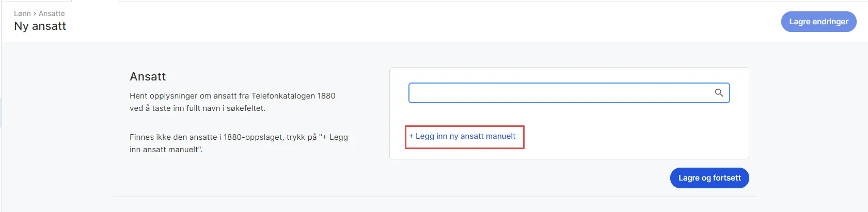Click the blank header area beside "Ny ansatt"
The height and width of the screenshot is (212, 868).
(x=361, y=23)
